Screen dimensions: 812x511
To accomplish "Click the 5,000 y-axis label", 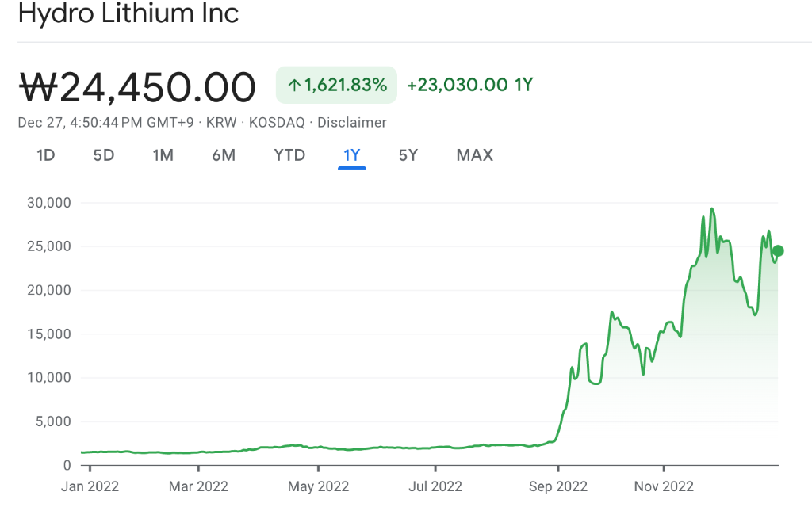I will coord(53,421).
